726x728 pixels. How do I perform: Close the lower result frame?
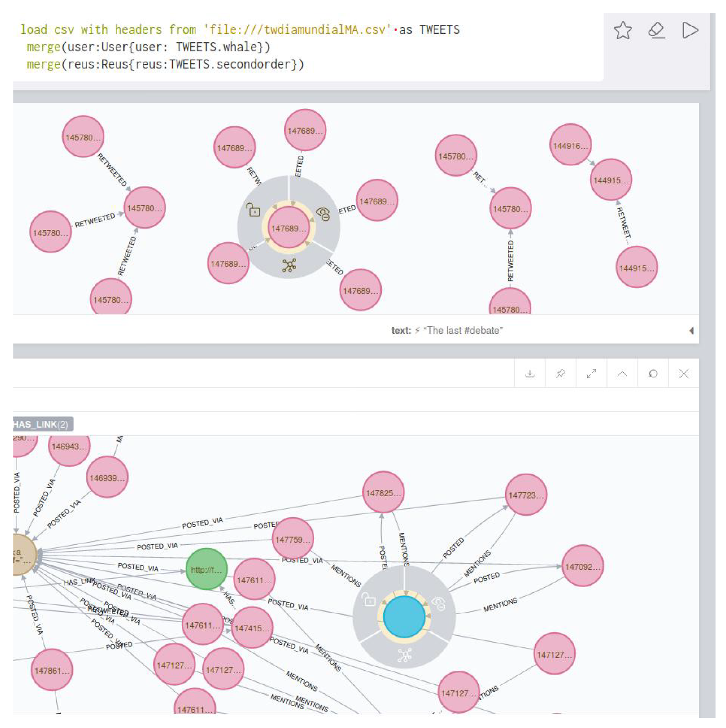pos(684,374)
